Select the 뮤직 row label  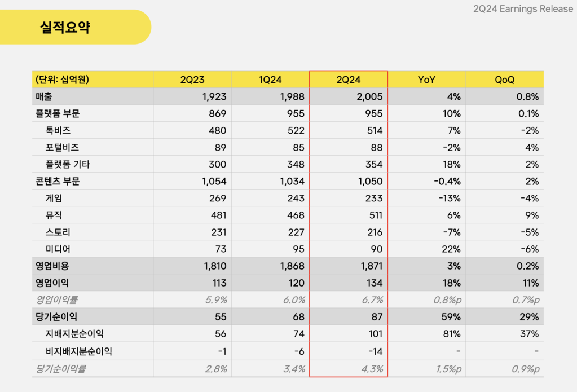click(x=54, y=215)
